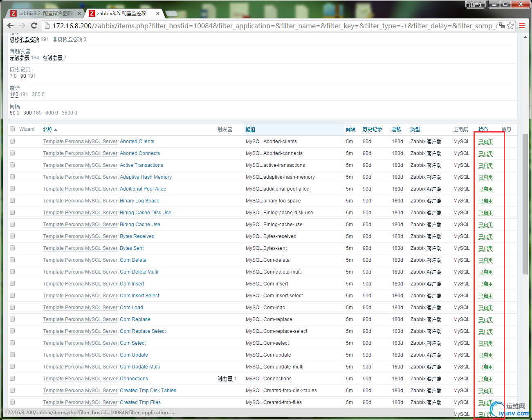
Task: Sort by 历史记录 column header
Action: tap(372, 129)
